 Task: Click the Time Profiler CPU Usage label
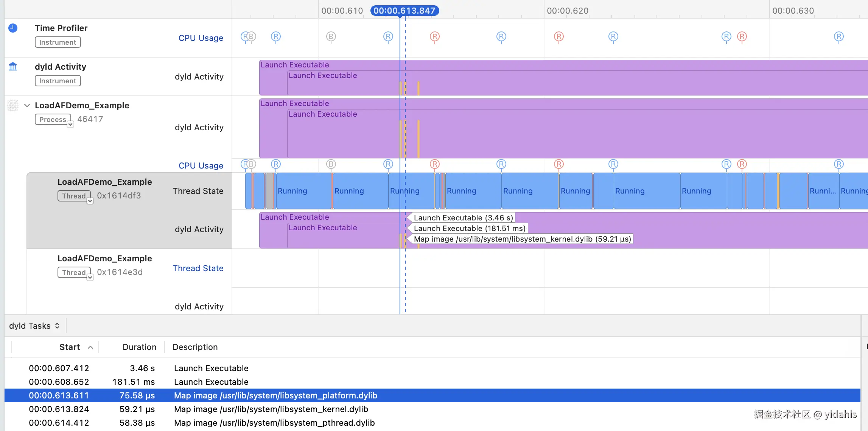click(201, 38)
